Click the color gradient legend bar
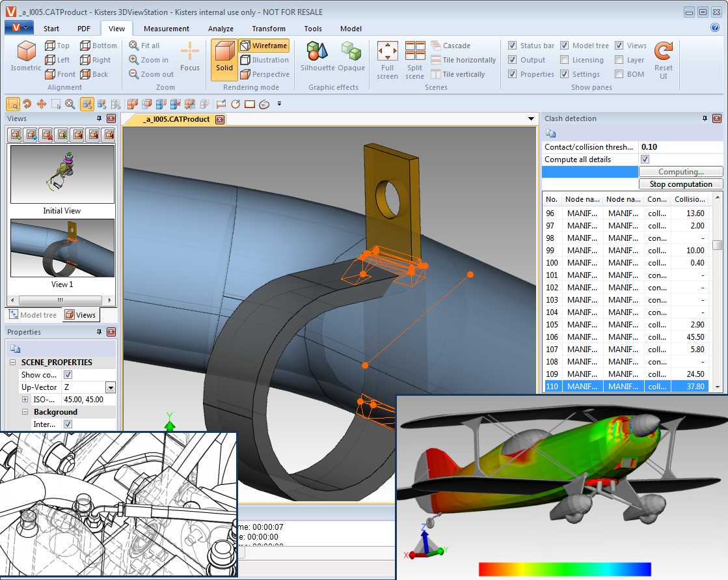This screenshot has height=580, width=728. [x=564, y=569]
